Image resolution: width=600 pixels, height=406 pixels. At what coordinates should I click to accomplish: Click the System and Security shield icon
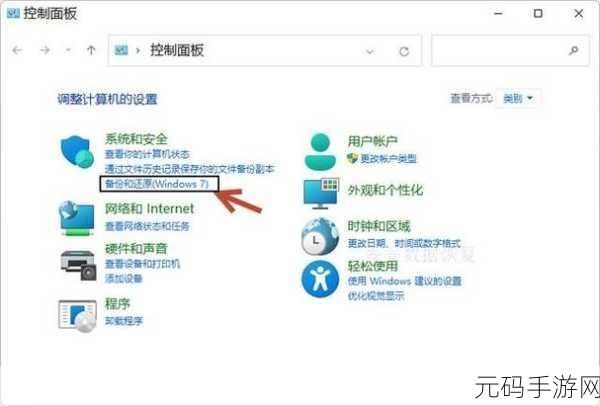click(x=77, y=151)
